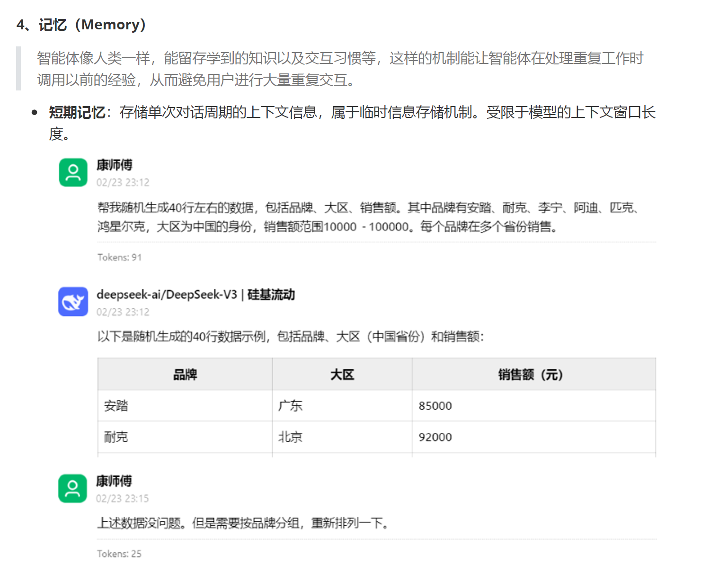The height and width of the screenshot is (573, 728).
Task: Click the green user avatar beside the 02/23 23:12 message
Action: (73, 172)
